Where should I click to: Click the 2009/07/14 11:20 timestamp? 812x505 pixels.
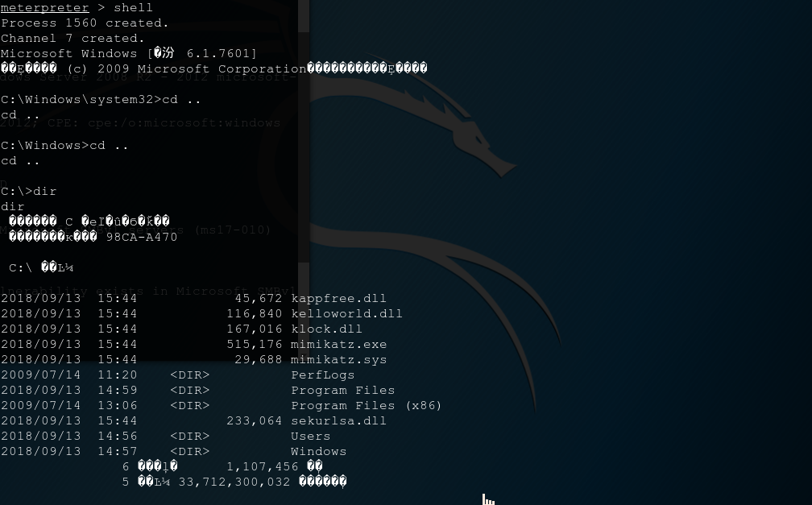(69, 375)
